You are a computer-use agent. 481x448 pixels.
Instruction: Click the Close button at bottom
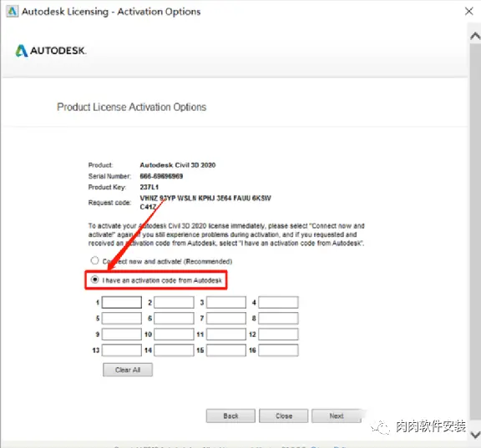pyautogui.click(x=283, y=415)
